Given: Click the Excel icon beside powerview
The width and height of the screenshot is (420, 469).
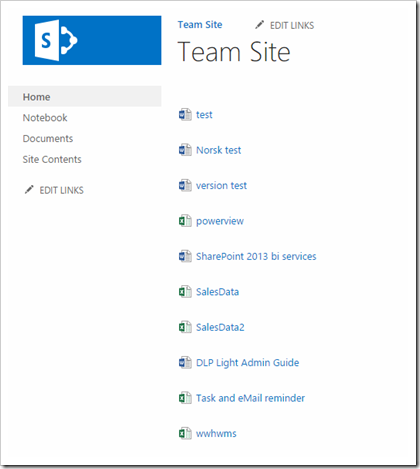Looking at the screenshot, I should click(x=185, y=221).
